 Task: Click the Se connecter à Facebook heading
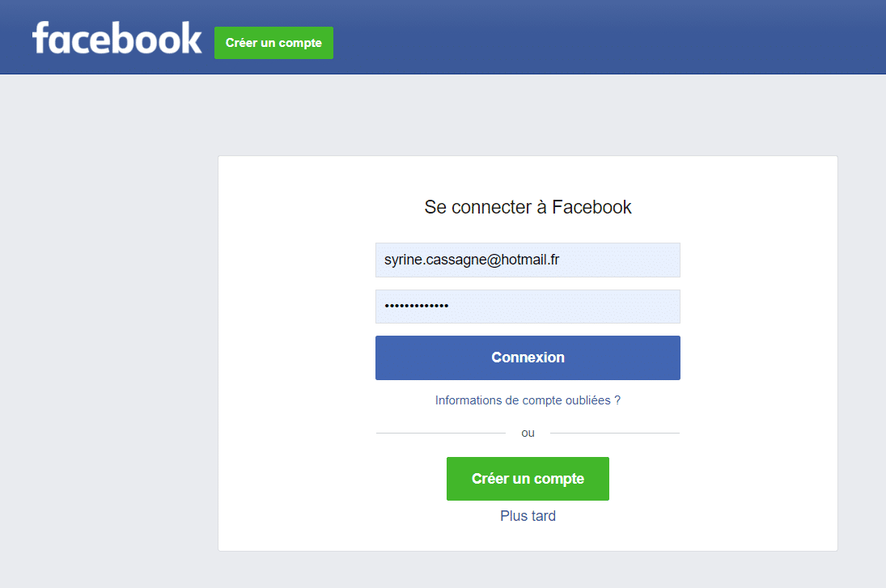(x=528, y=207)
